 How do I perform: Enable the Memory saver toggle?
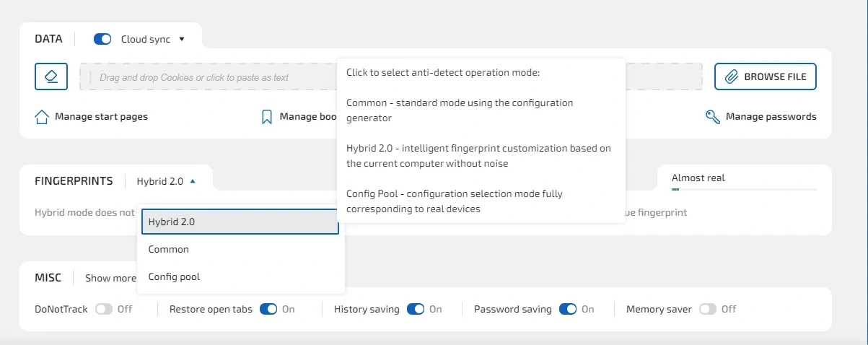point(707,309)
